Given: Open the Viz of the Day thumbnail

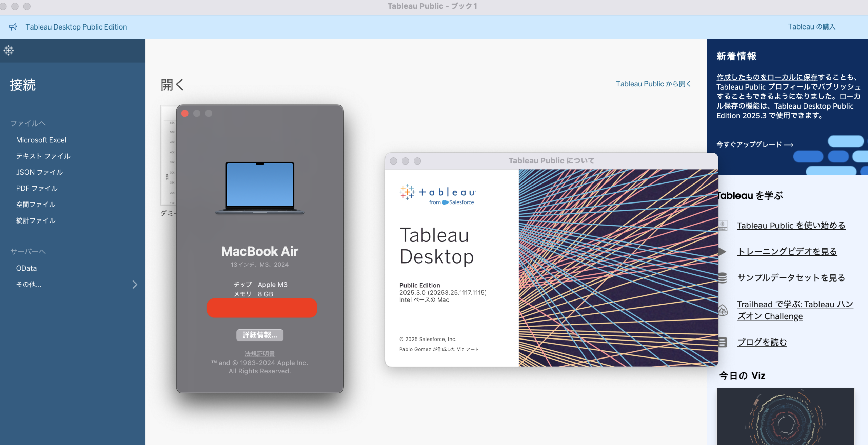Looking at the screenshot, I should coord(785,417).
